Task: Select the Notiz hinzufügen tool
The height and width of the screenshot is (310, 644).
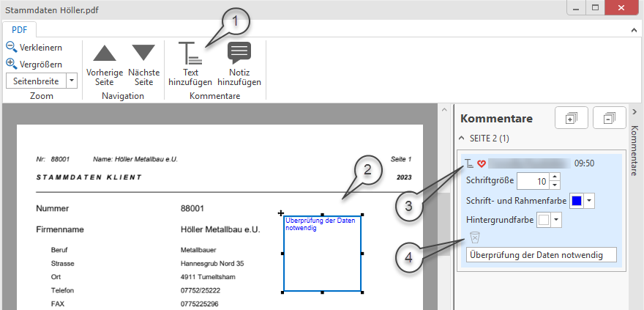Action: [239, 64]
